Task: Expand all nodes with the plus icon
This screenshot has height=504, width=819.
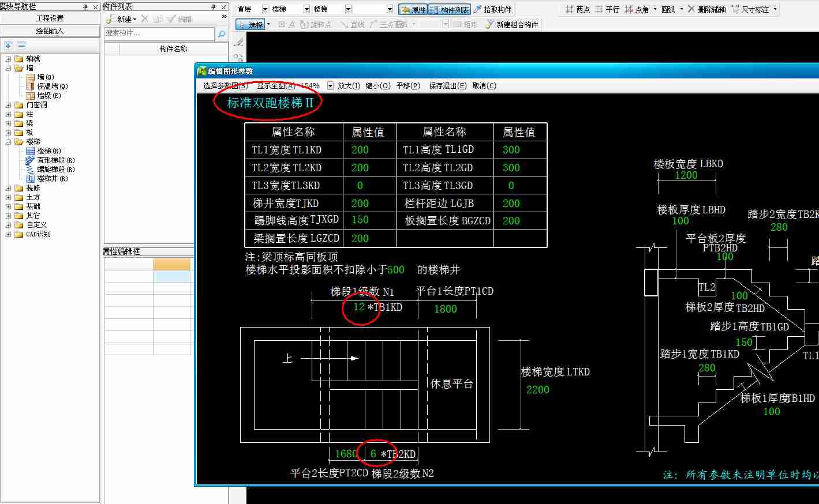Action: 8,44
